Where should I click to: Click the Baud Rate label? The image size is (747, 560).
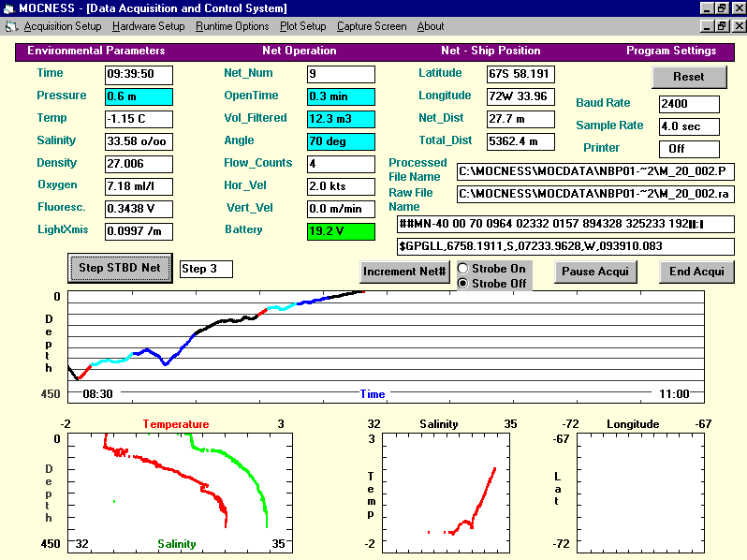603,103
